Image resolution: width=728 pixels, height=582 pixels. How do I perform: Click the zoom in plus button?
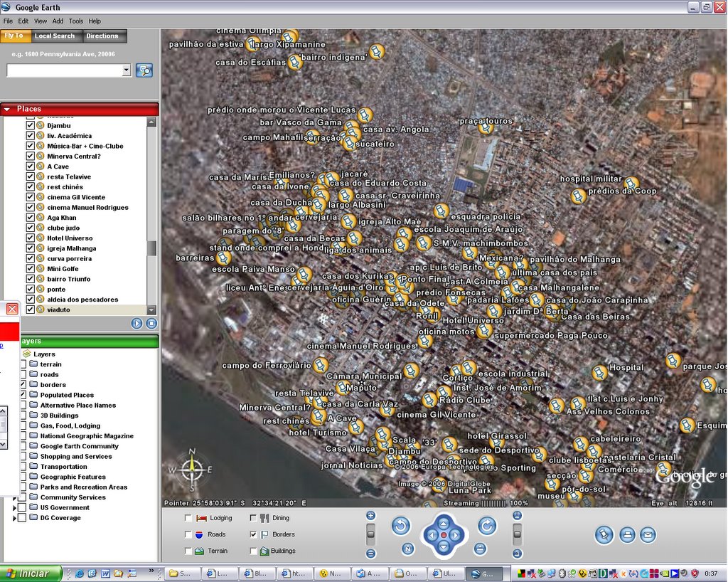point(370,515)
